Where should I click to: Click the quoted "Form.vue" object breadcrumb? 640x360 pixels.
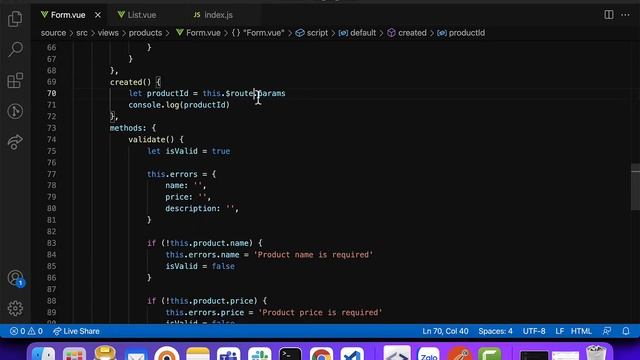coord(258,33)
